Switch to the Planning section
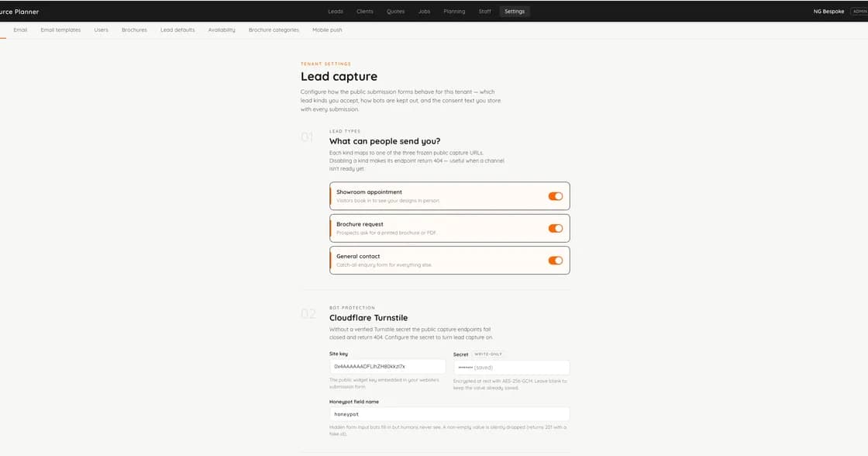This screenshot has width=868, height=456. [x=454, y=11]
